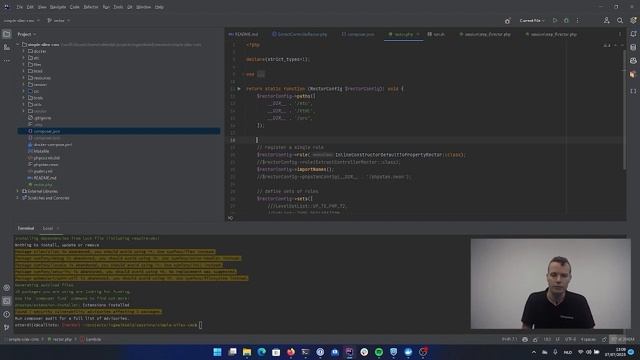Open the Refactor menu
Viewport: 640px width, 360px height.
point(91,7)
